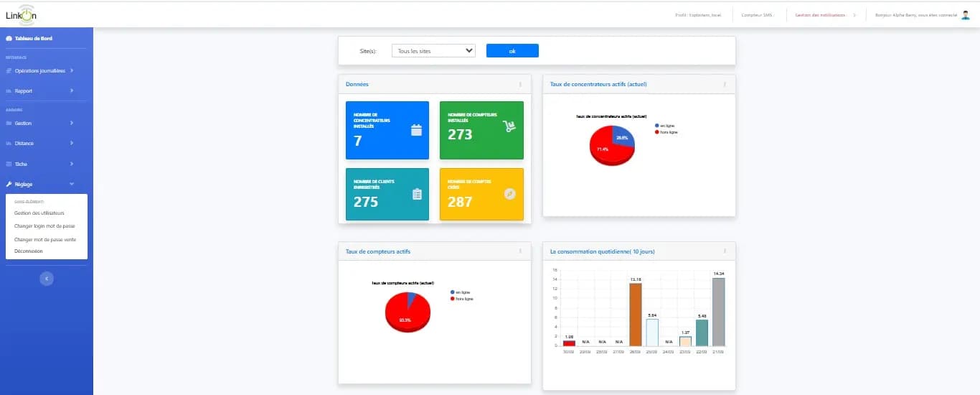The image size is (980, 395).
Task: Collapse the Réglage menu chevron
Action: (x=72, y=184)
